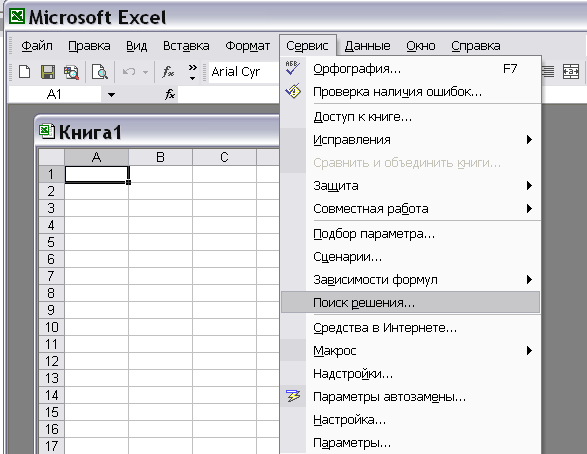Click the Книга1 workbook icon
Screen dimensions: 587x454
point(47,131)
